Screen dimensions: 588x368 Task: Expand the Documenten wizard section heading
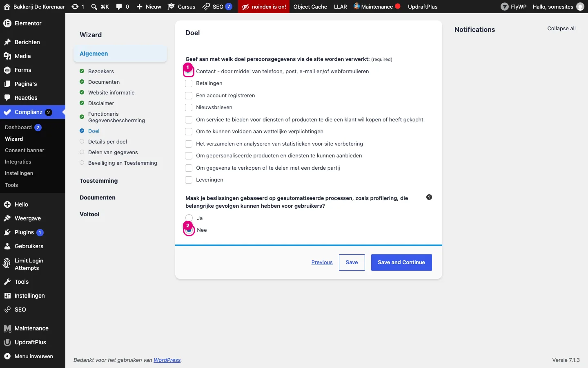click(x=98, y=197)
